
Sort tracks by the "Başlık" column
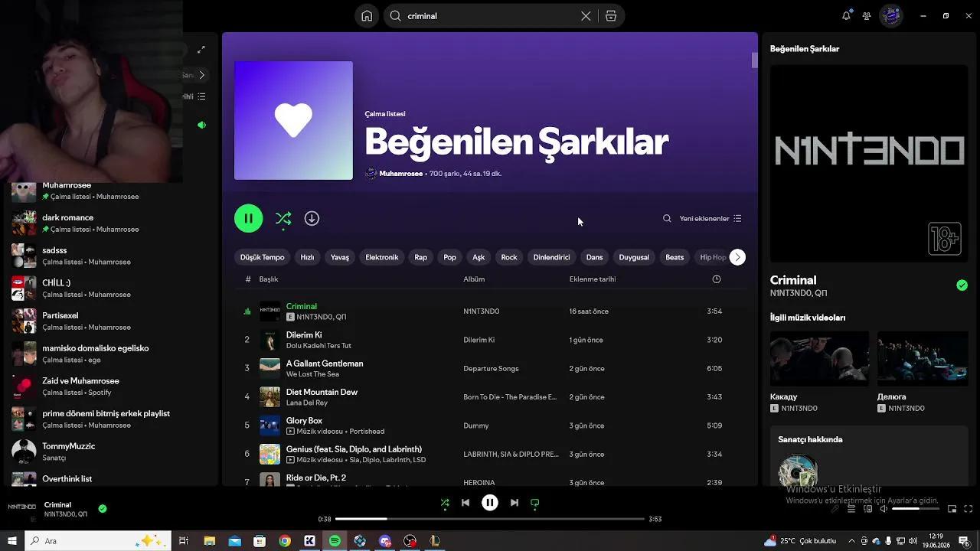point(269,279)
